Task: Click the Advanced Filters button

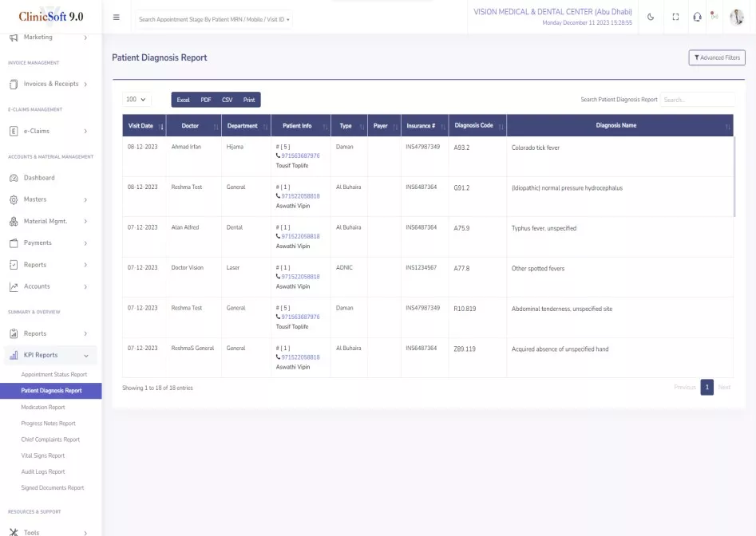Action: [x=716, y=57]
